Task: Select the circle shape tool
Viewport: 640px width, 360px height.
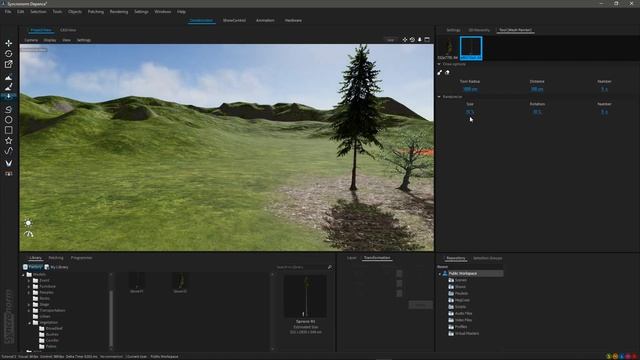Action: [x=9, y=120]
